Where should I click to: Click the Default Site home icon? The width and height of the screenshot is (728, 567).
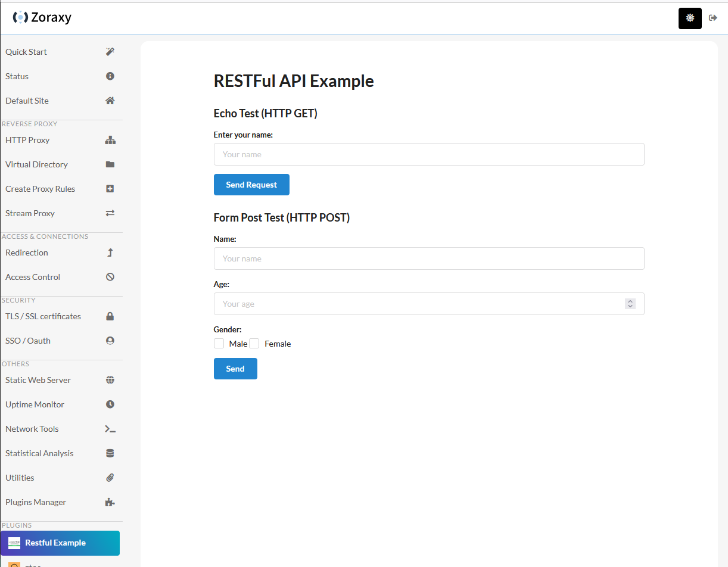tap(110, 101)
